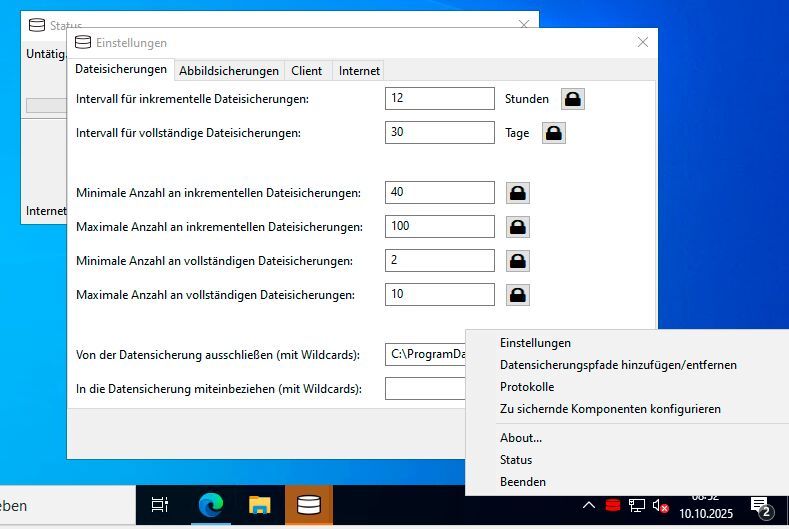Switch to the Abbildsicherungen tab
Screen dimensions: 789x529
pos(229,71)
